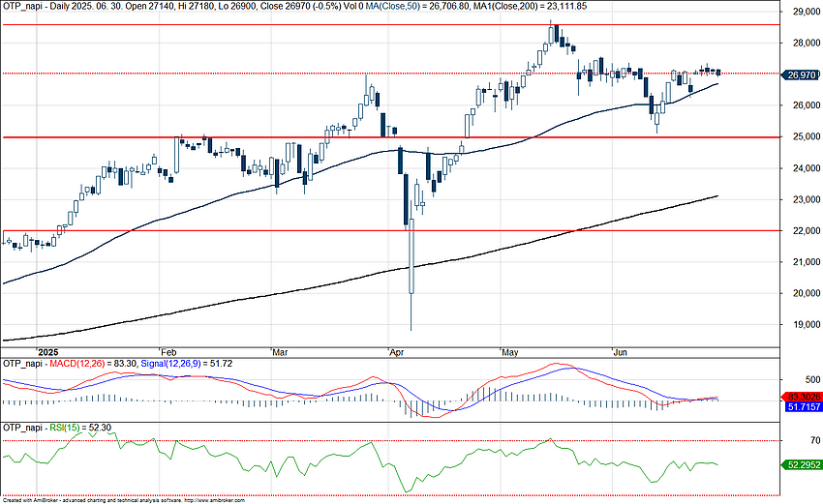Click the 23,000 price axis label
This screenshot has height=504, width=823.
coord(808,200)
